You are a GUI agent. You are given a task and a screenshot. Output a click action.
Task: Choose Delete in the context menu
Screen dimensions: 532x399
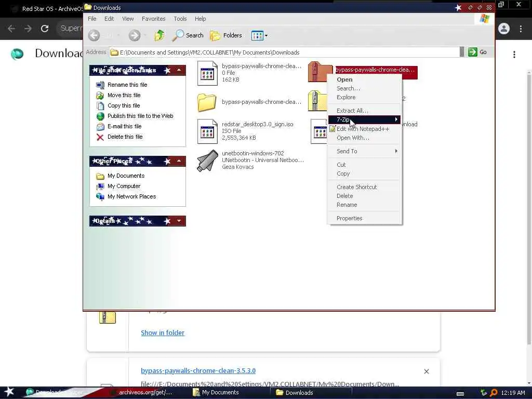click(364, 196)
